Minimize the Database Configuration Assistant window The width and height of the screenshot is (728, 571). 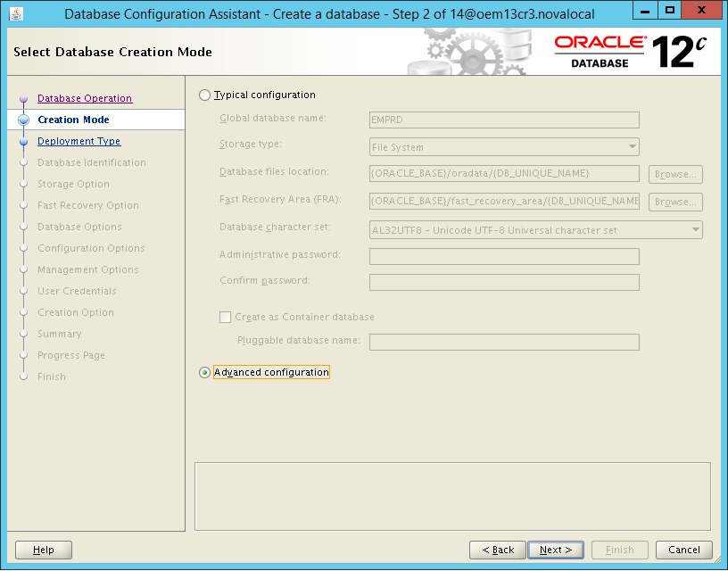tap(645, 11)
